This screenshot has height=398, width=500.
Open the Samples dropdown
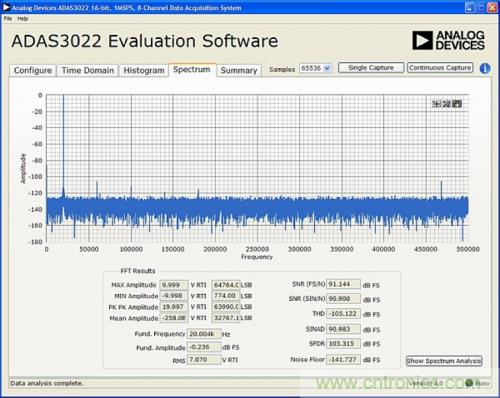(315, 68)
